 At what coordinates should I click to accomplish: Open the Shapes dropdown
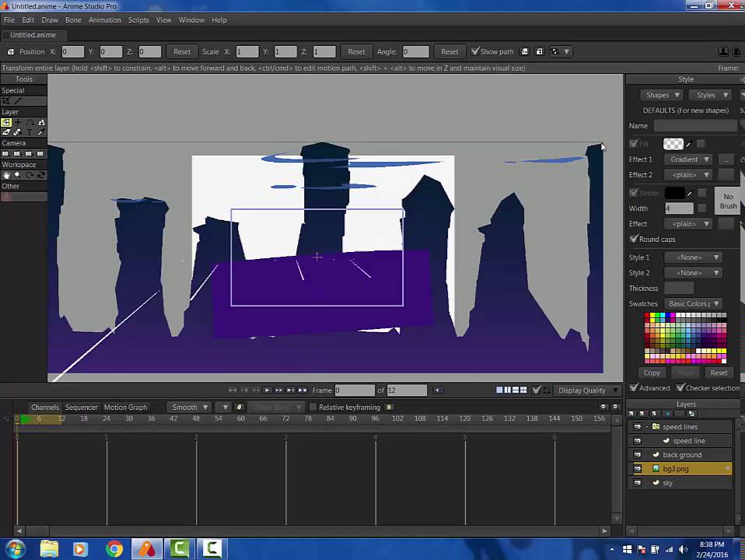pyautogui.click(x=663, y=95)
